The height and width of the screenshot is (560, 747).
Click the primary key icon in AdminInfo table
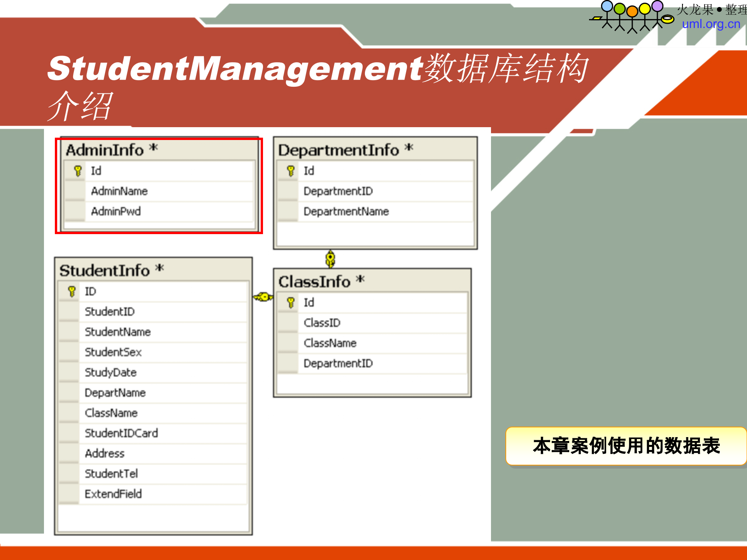(x=78, y=170)
